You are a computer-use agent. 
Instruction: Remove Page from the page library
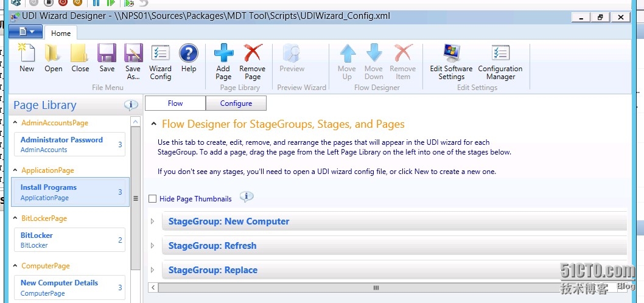click(x=253, y=61)
